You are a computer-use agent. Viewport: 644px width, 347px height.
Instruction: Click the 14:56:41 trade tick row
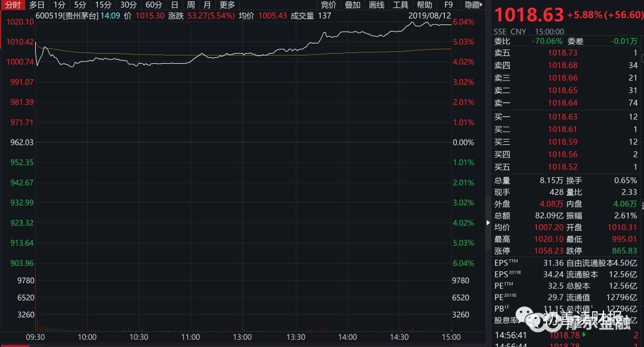(567, 335)
